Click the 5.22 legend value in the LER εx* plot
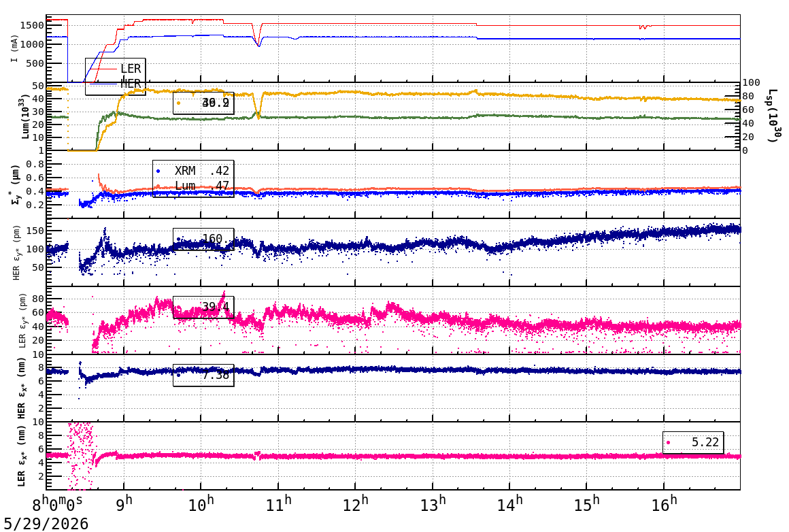This screenshot has width=789, height=532. click(705, 442)
